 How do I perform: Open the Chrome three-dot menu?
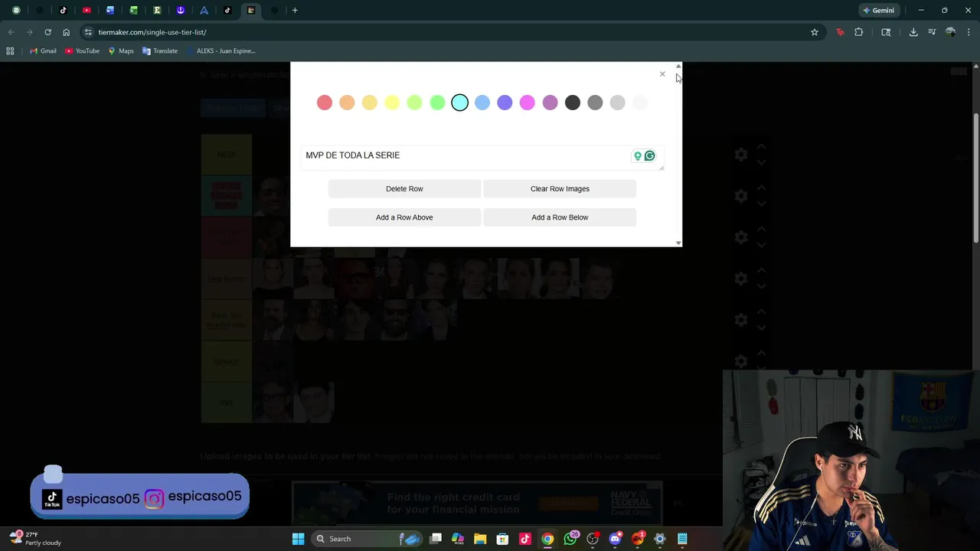[x=969, y=32]
